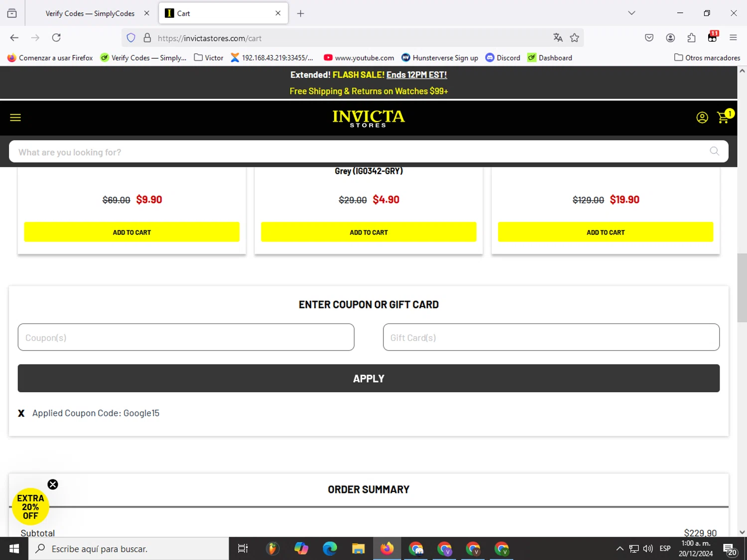
Task: Add the $4.90 grey item to cart
Action: (369, 232)
